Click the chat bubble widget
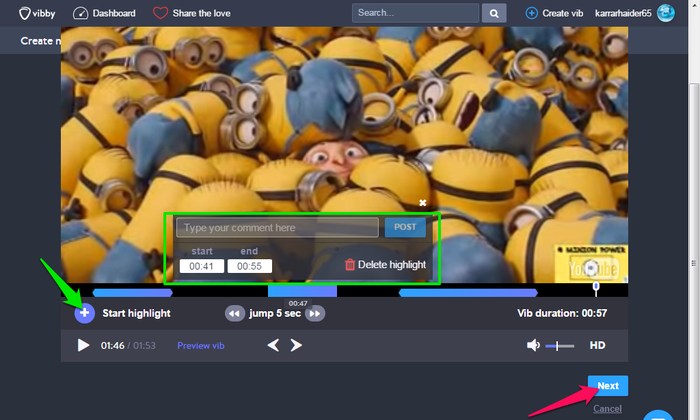700x420 pixels. (658, 416)
